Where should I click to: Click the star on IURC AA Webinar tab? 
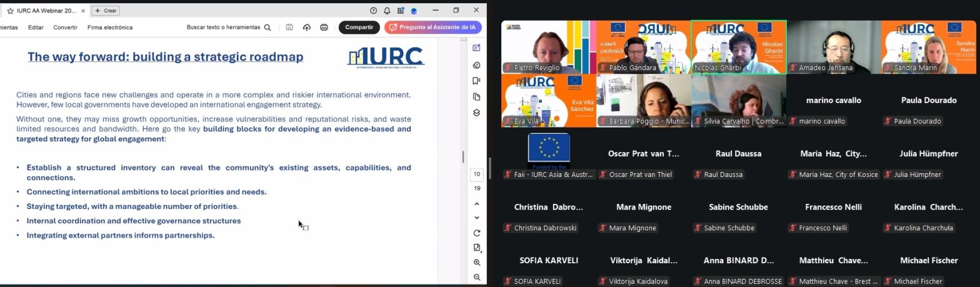[10, 11]
